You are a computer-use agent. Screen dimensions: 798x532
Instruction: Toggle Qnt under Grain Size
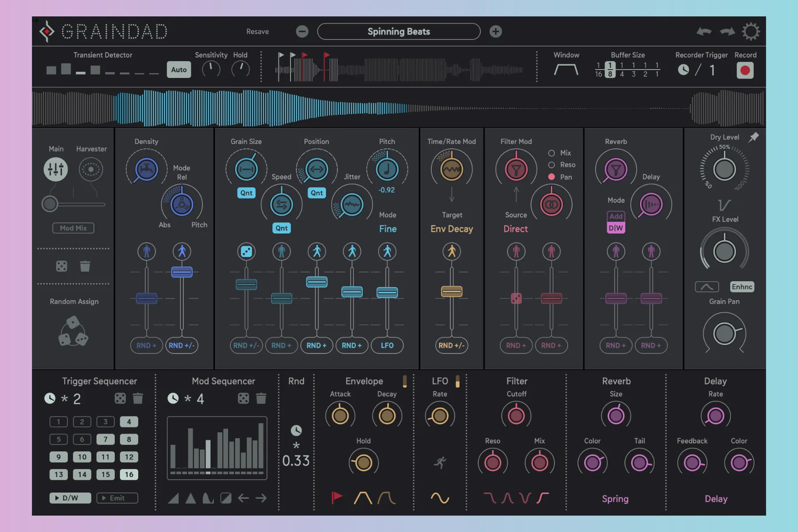tap(246, 193)
